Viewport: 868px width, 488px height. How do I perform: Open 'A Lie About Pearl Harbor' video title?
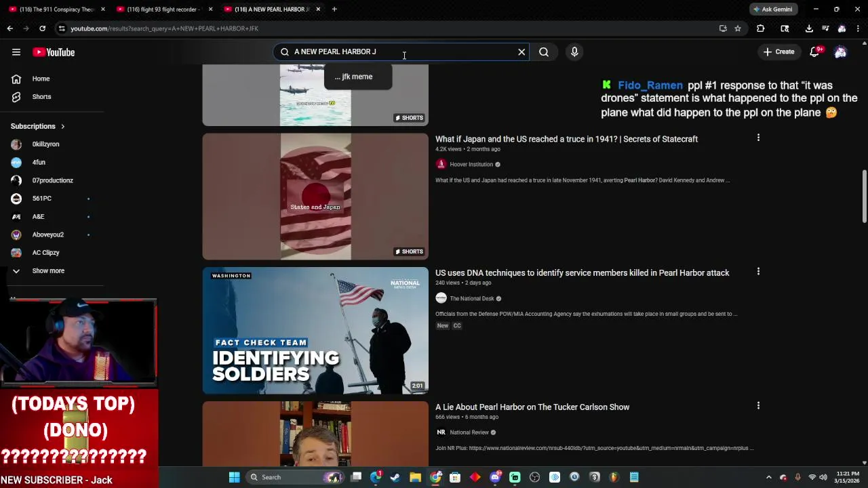pos(532,407)
